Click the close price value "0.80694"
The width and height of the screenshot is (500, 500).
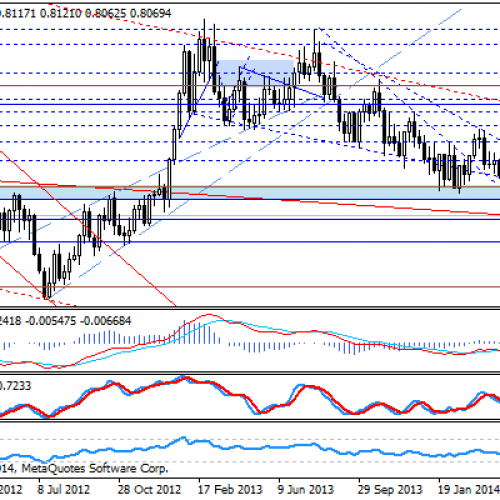pyautogui.click(x=150, y=13)
